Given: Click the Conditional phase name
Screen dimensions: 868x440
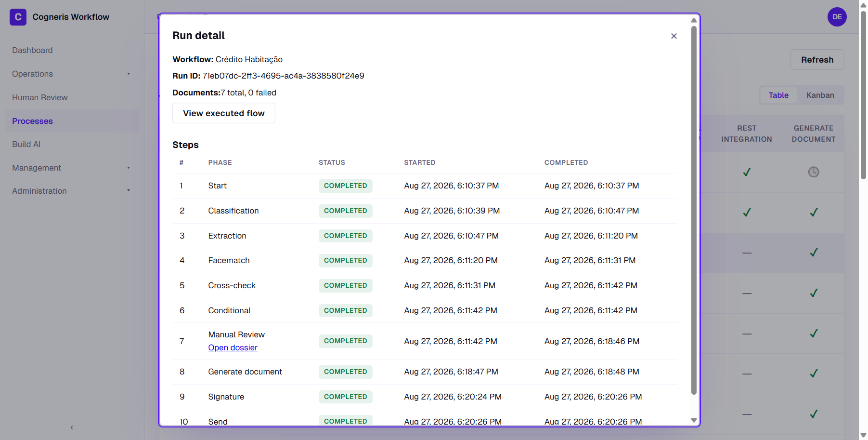Looking at the screenshot, I should 229,310.
